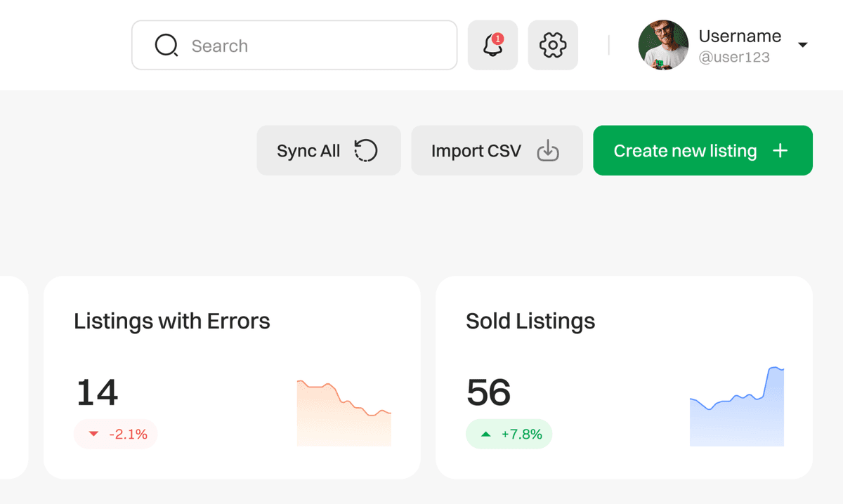843x504 pixels.
Task: Click the circular sync arrow icon
Action: (365, 151)
